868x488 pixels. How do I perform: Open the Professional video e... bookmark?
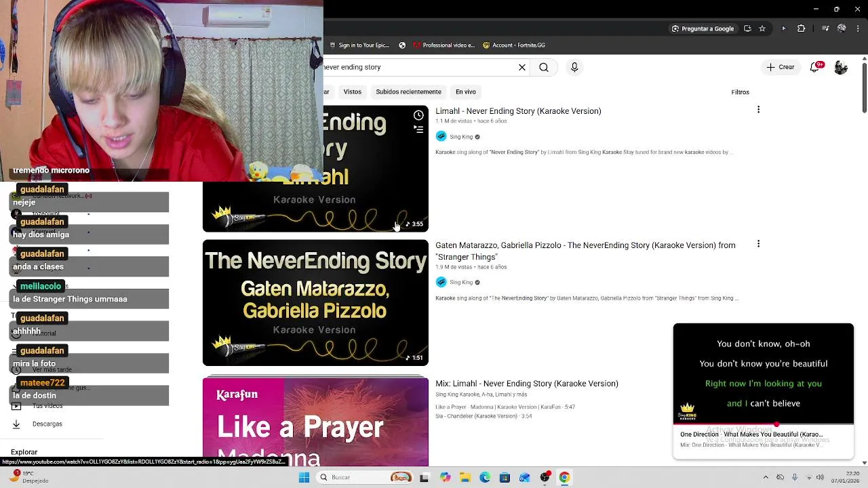[x=443, y=45]
